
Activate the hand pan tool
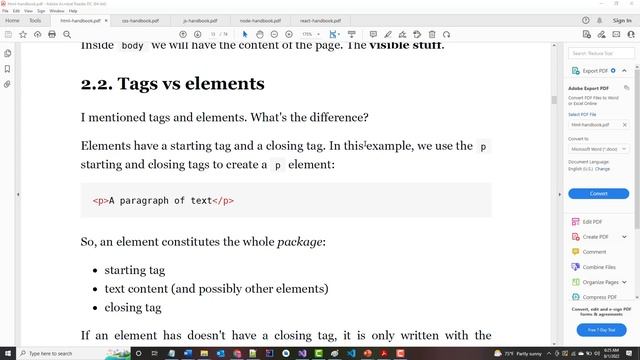click(260, 35)
